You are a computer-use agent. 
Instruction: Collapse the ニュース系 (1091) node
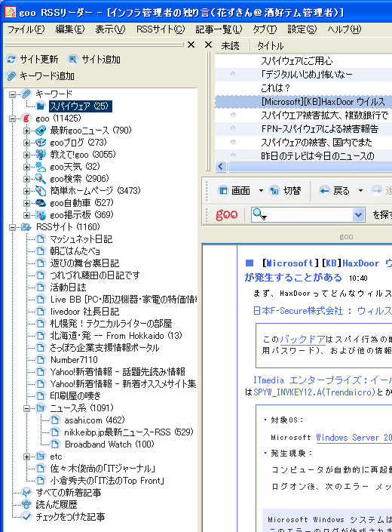(27, 408)
